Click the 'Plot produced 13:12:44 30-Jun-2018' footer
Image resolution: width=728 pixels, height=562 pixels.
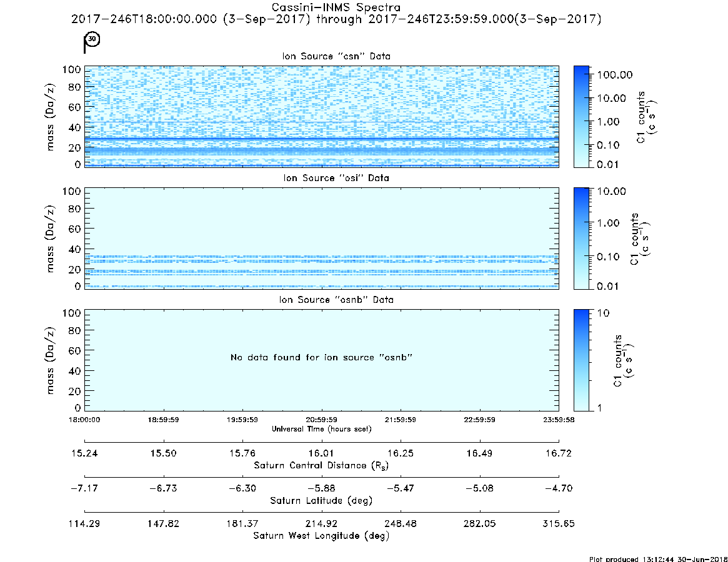click(659, 559)
